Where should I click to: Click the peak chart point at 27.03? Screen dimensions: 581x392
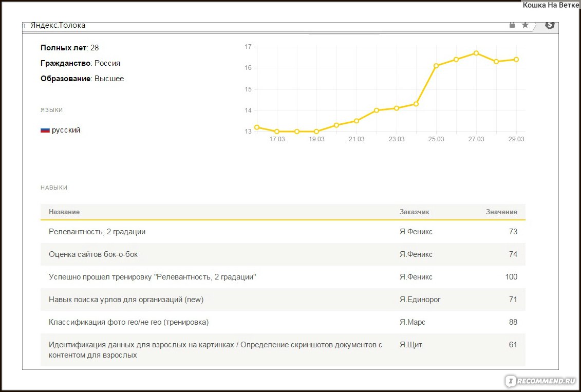[x=476, y=53]
